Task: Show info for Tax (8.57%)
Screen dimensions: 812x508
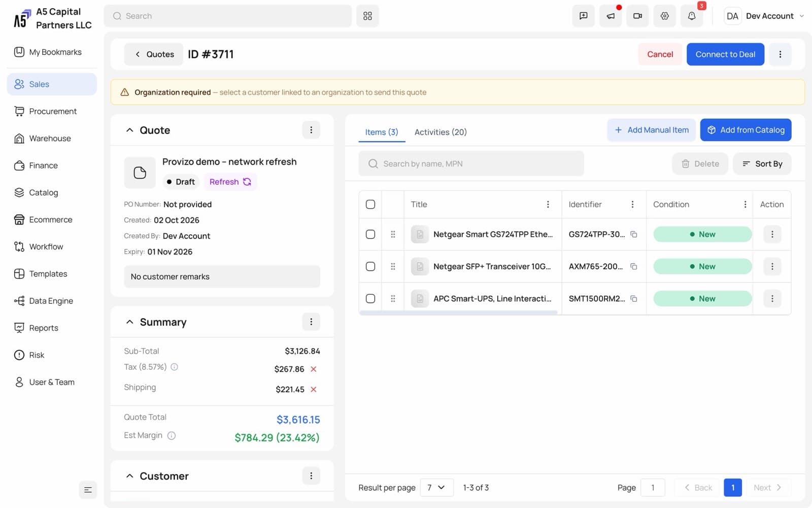Action: tap(174, 367)
